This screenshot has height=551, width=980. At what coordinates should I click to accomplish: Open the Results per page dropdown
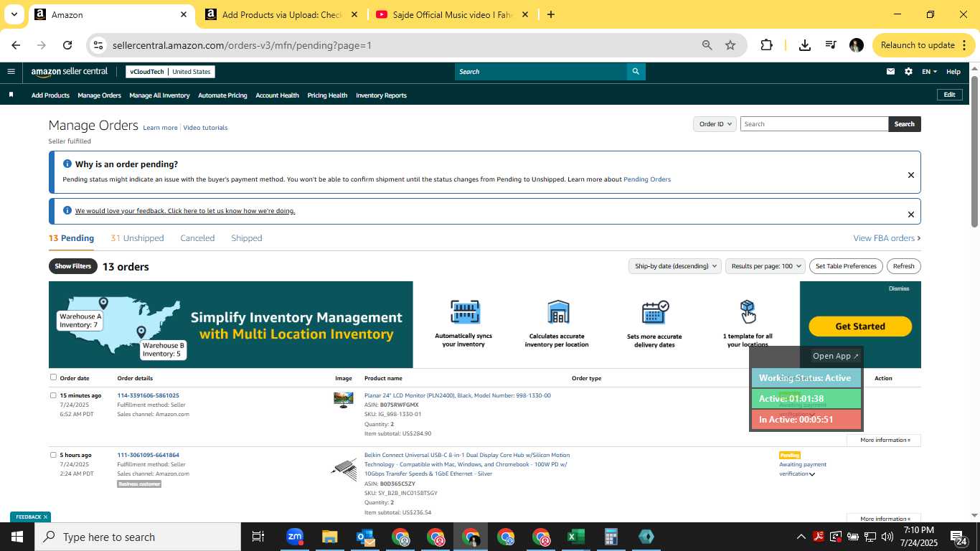(x=765, y=266)
